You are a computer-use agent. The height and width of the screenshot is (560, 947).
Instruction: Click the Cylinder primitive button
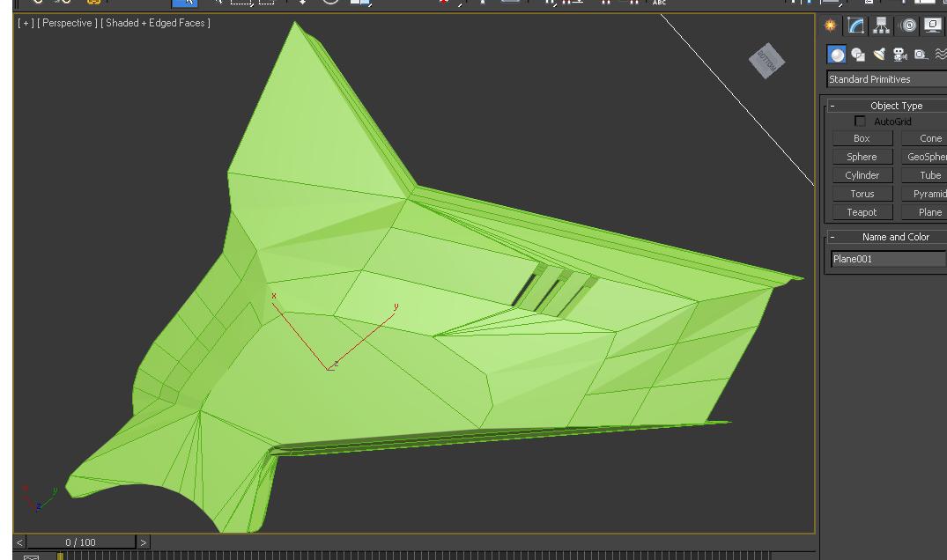point(862,175)
